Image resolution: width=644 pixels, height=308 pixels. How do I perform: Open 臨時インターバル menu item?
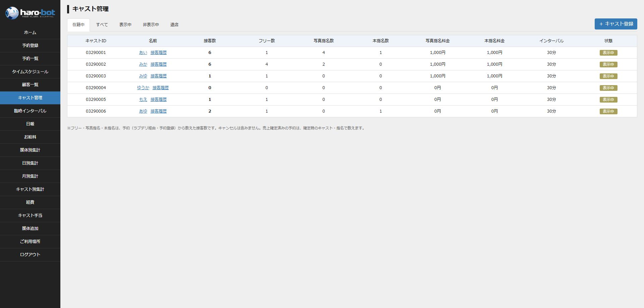point(30,111)
